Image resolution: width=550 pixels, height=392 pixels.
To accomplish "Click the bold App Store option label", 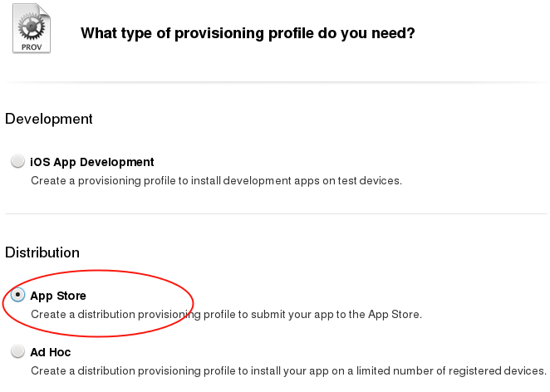I will [58, 296].
